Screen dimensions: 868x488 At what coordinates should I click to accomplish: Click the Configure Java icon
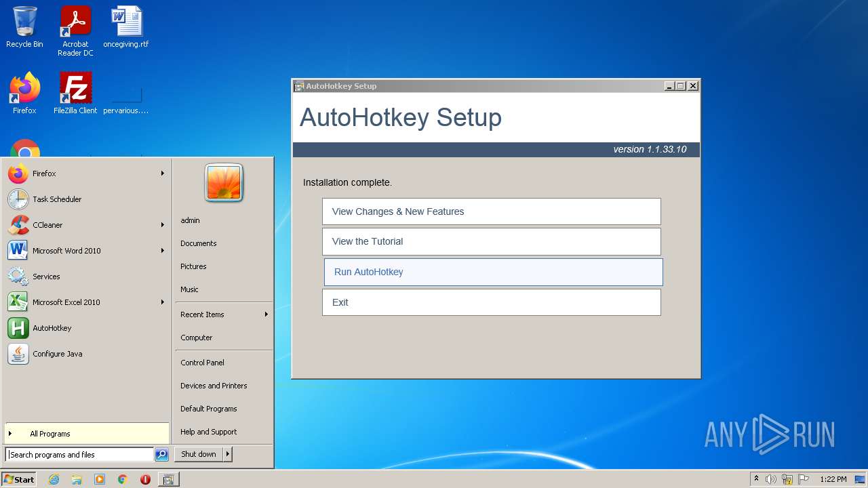18,354
